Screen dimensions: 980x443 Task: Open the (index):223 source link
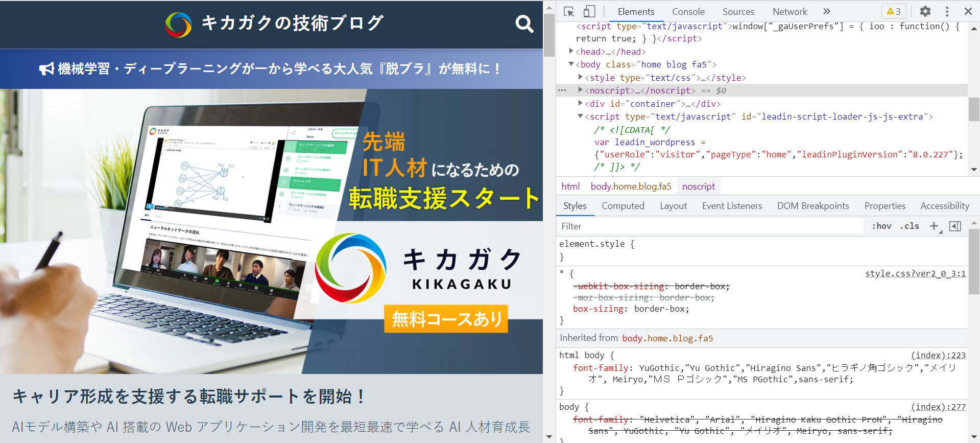[x=939, y=356]
